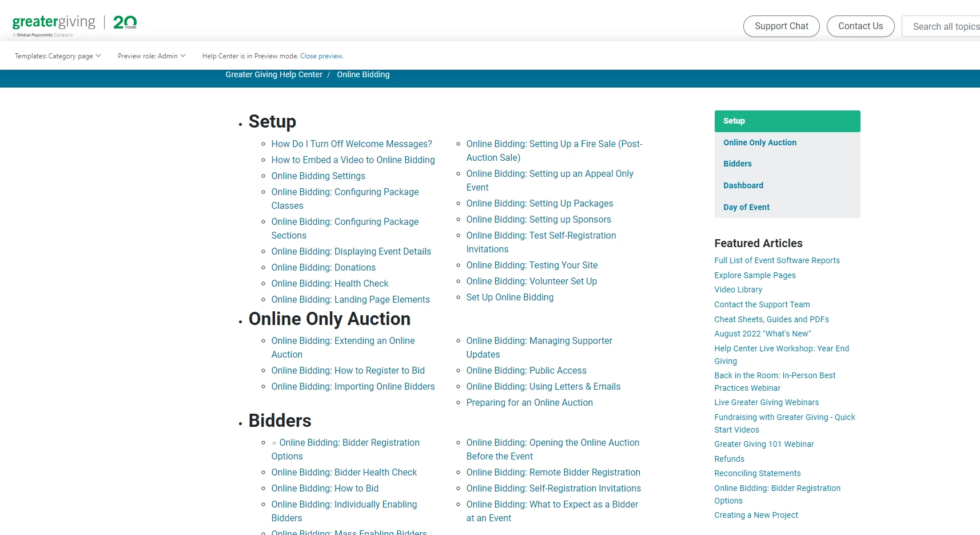
Task: Open Online Bidding: Public Access article
Action: point(527,371)
